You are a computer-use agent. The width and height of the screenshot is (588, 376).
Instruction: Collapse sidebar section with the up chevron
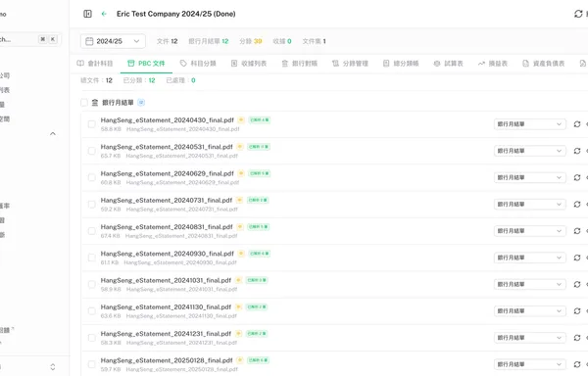tap(53, 134)
